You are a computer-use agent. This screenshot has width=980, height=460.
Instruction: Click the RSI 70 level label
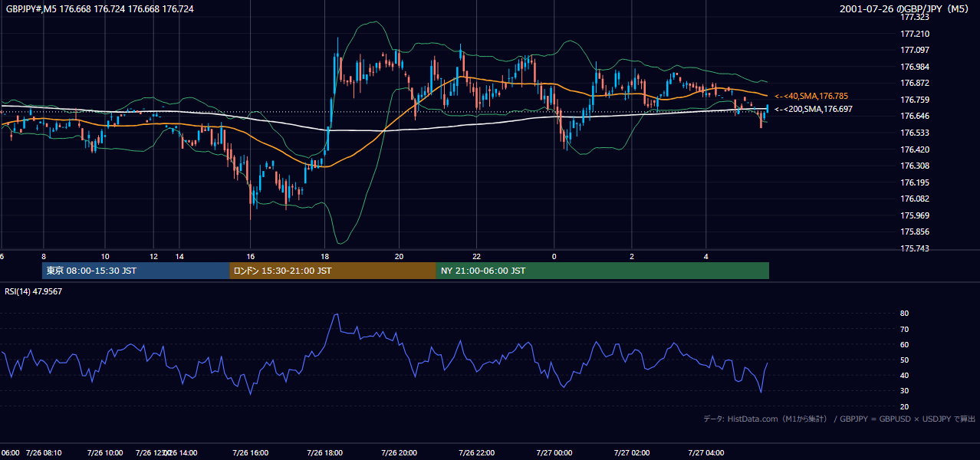tap(904, 329)
